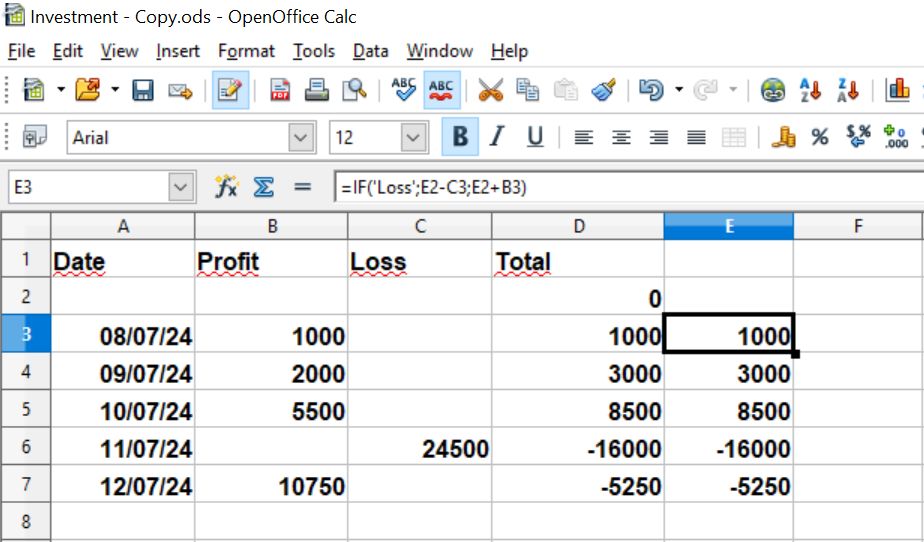Select the Format Paintbrush icon

[603, 90]
